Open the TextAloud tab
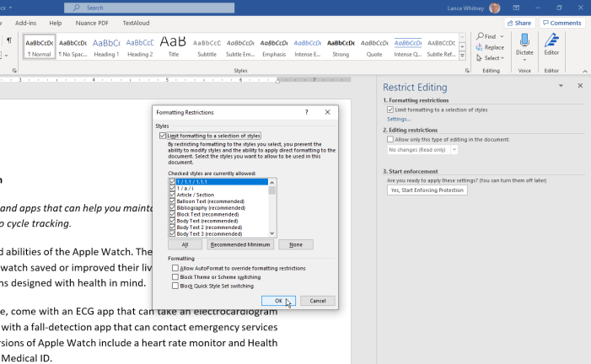The height and width of the screenshot is (364, 591). (136, 23)
